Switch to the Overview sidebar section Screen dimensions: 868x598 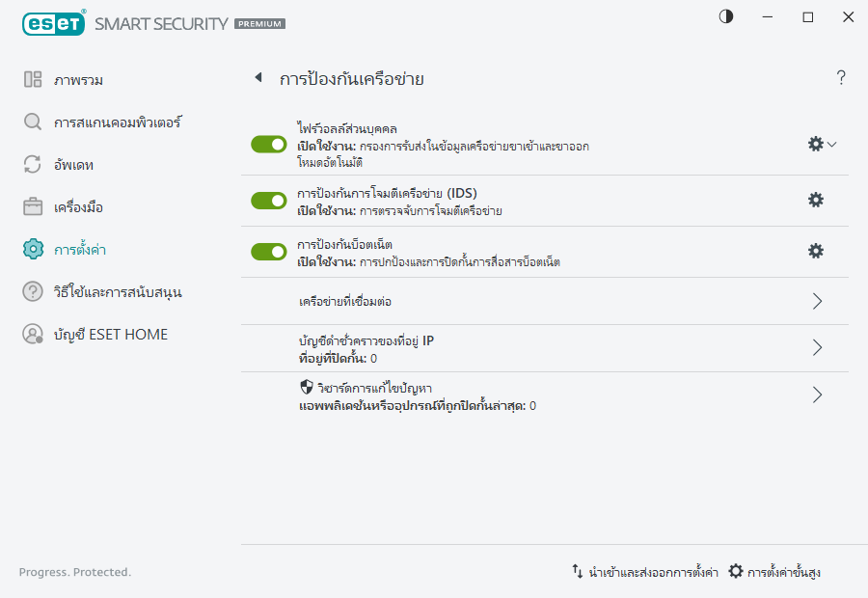(32, 80)
